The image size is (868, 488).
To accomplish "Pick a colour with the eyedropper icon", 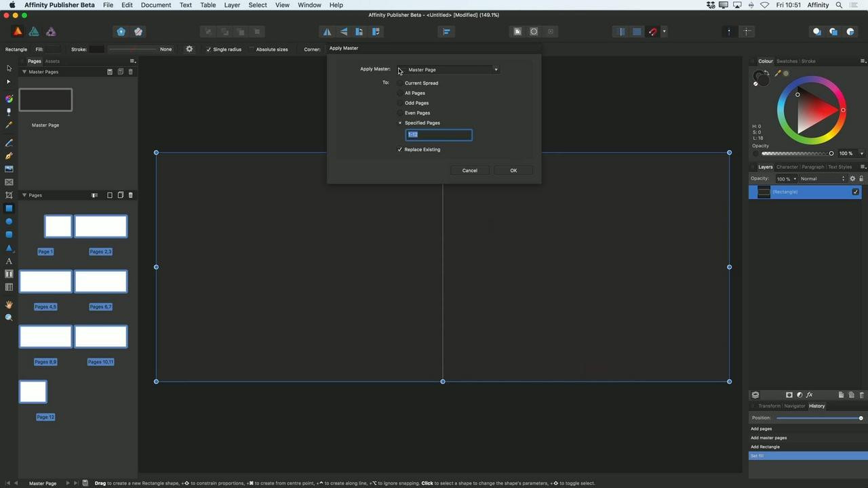I will point(778,73).
